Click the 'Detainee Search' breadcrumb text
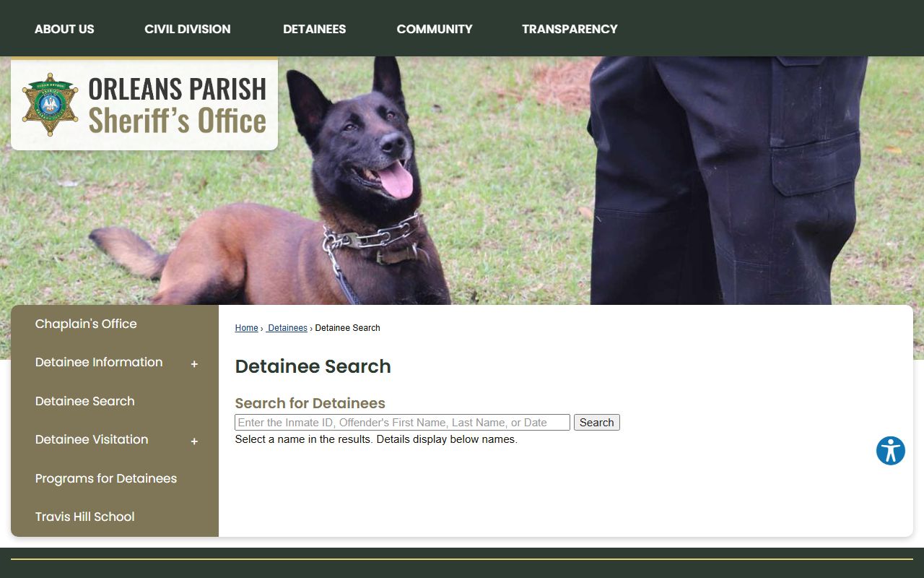The image size is (924, 578). 347,328
